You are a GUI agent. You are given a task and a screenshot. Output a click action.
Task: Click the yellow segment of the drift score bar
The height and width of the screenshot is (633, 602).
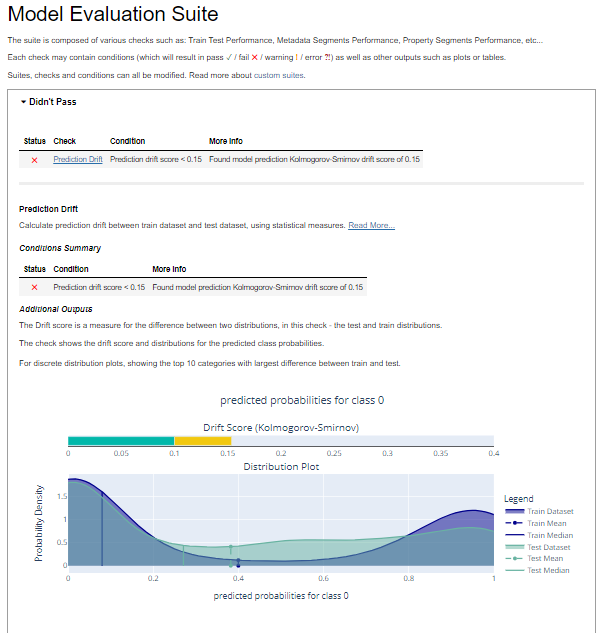point(203,441)
